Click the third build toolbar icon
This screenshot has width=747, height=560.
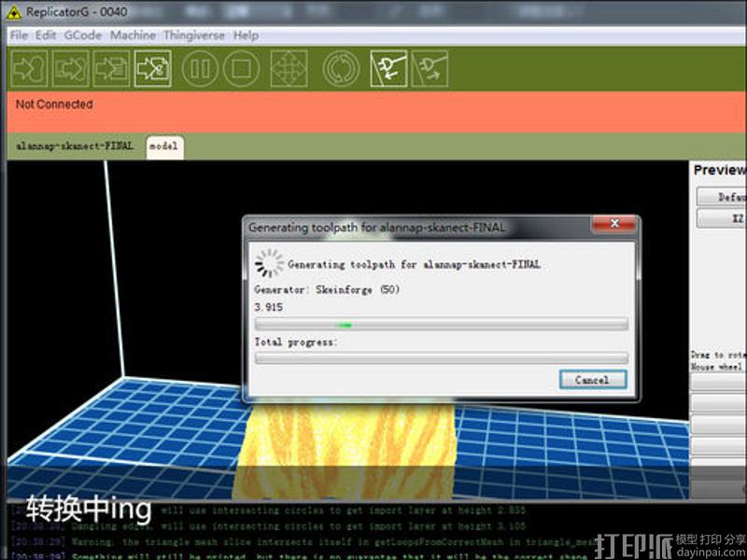pyautogui.click(x=111, y=69)
